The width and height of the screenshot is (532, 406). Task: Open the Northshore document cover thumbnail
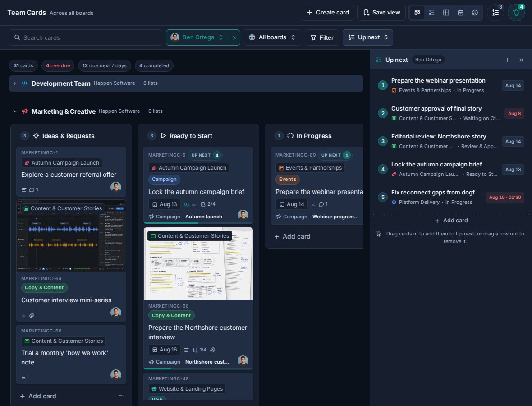(x=198, y=263)
